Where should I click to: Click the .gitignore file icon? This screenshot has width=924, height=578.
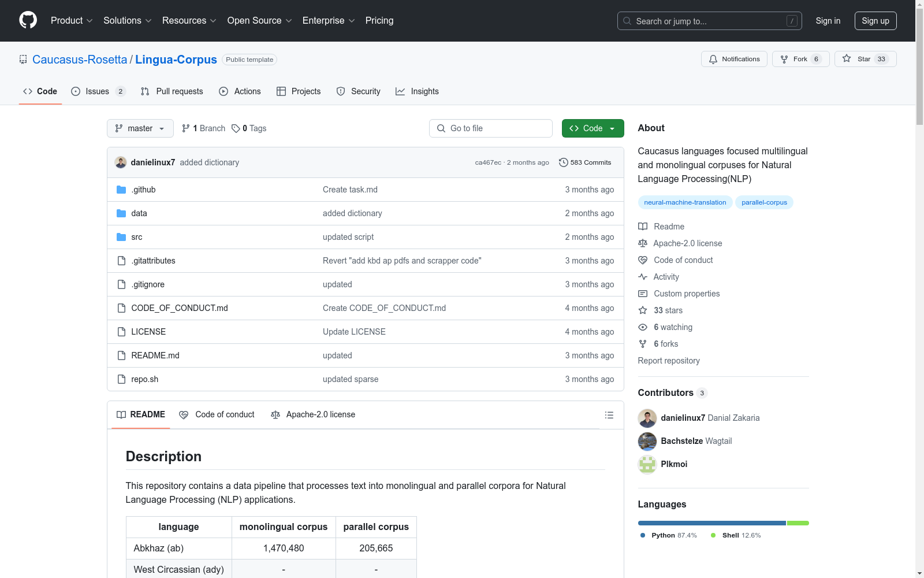click(x=121, y=284)
